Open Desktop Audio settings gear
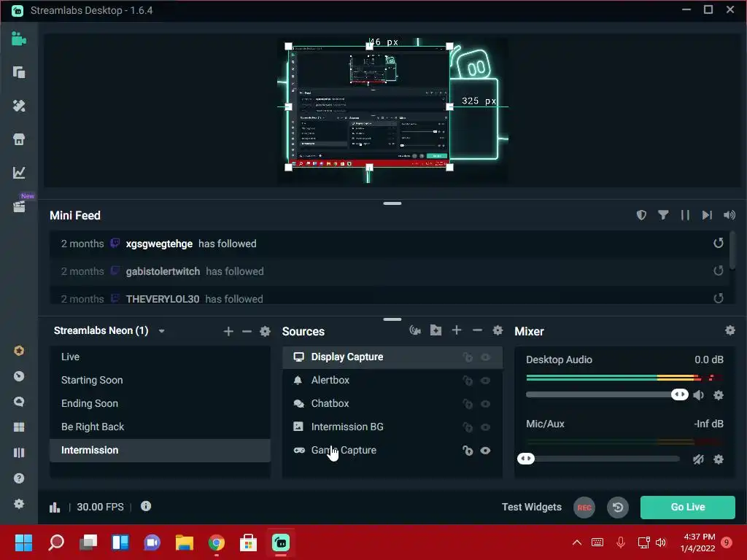Screen dimensions: 747x560 pos(719,395)
